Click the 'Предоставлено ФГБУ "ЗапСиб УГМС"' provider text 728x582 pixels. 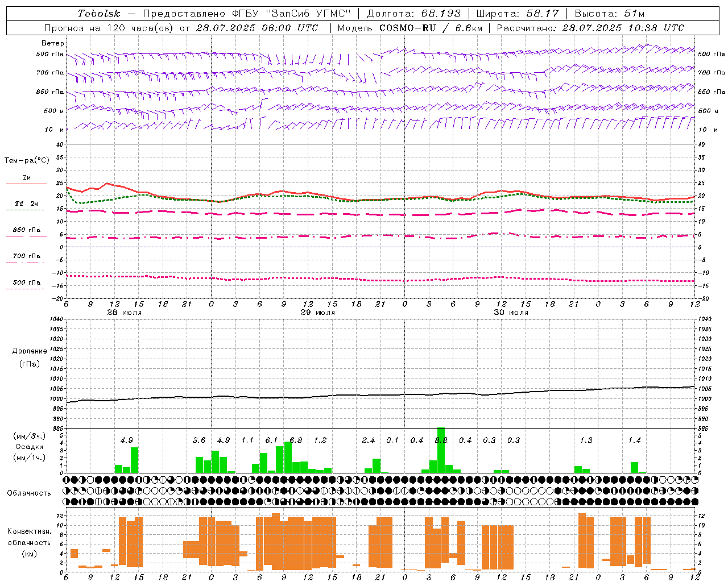tap(247, 14)
